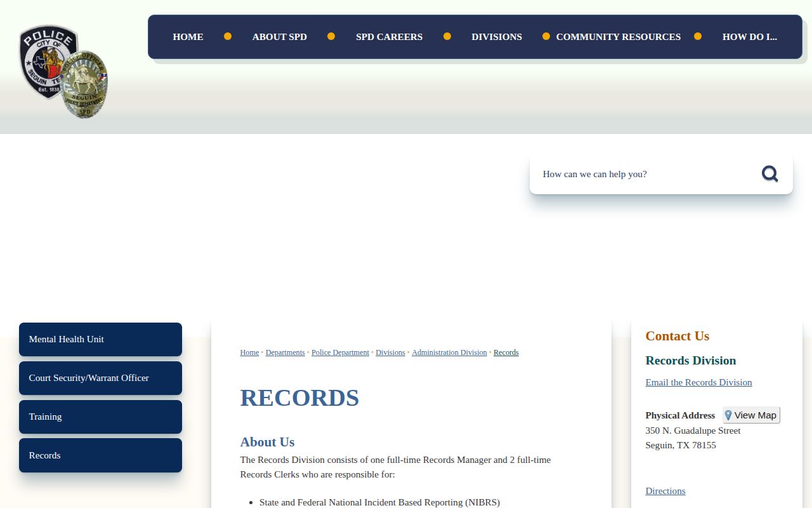
Task: Open the About SPD menu
Action: point(280,37)
